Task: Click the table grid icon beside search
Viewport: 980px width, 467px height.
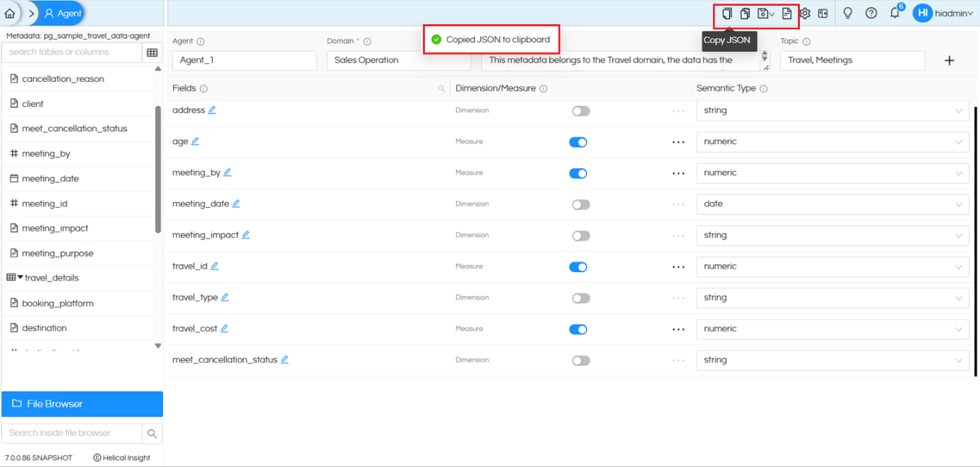Action: [152, 52]
